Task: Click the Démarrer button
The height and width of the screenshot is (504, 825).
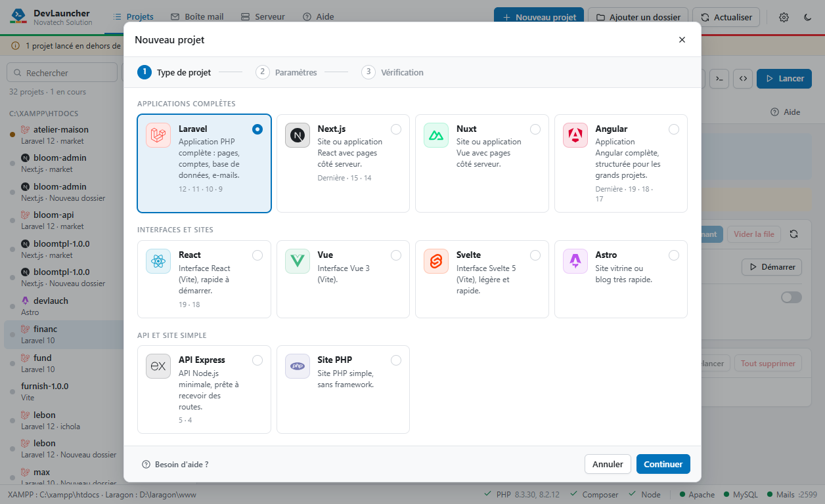Action: click(772, 267)
